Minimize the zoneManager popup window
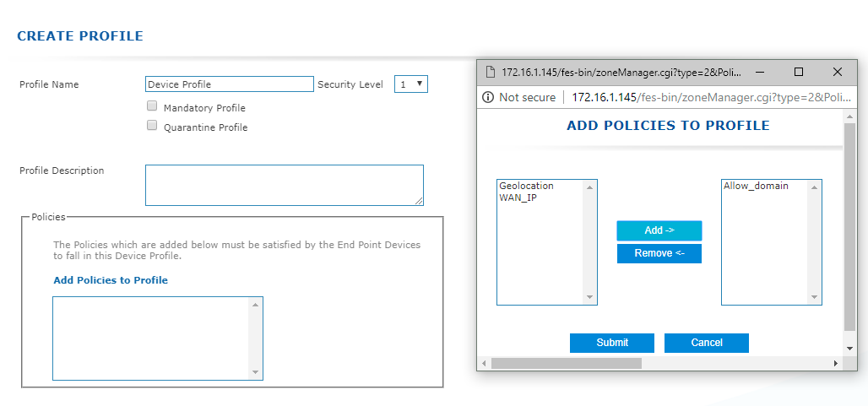This screenshot has height=406, width=868. point(761,72)
